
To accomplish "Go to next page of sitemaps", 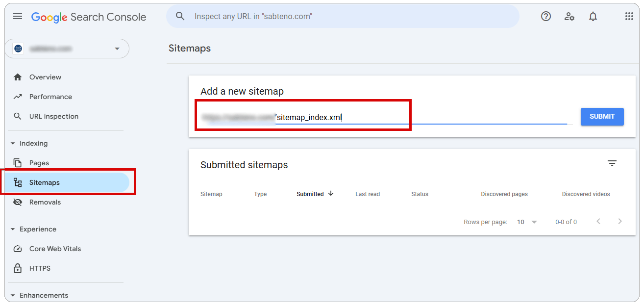I will click(x=620, y=222).
